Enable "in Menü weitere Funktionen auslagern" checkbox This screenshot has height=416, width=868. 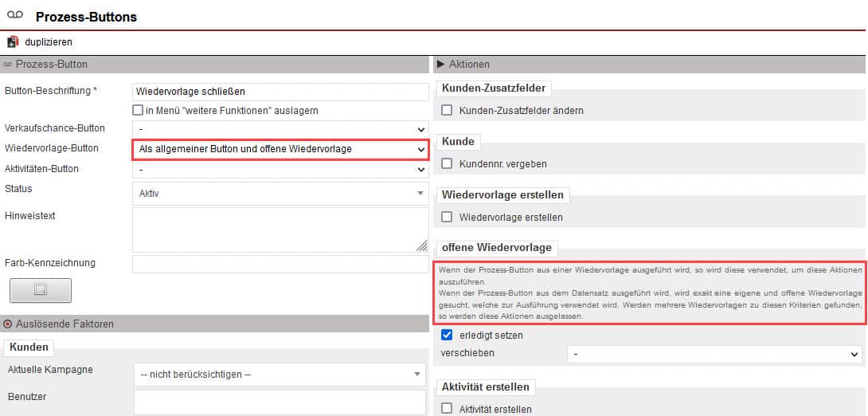(138, 111)
